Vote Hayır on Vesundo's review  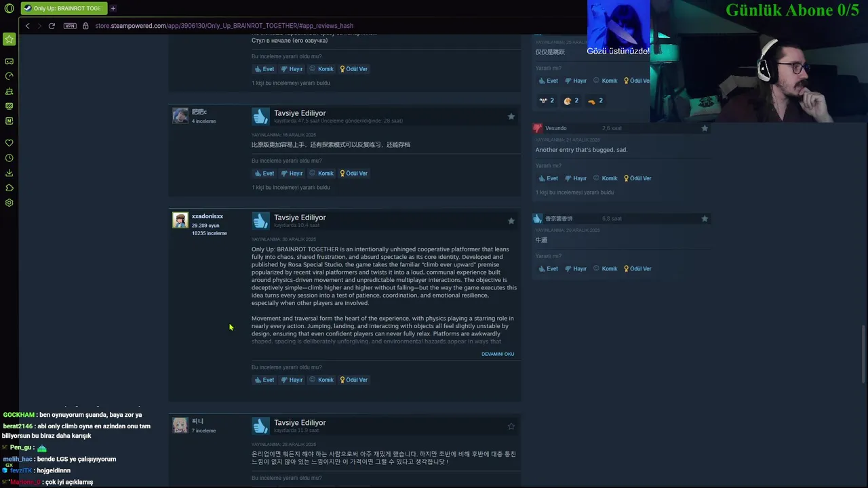576,179
